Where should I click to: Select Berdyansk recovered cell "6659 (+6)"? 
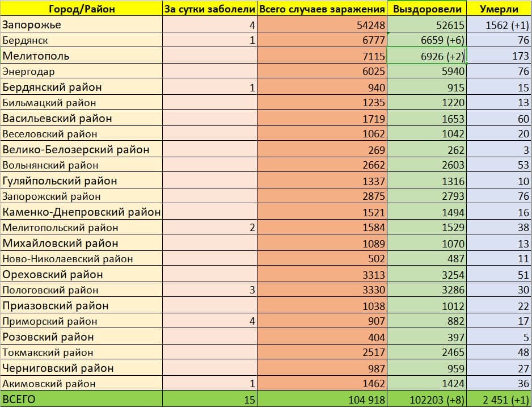click(x=426, y=41)
